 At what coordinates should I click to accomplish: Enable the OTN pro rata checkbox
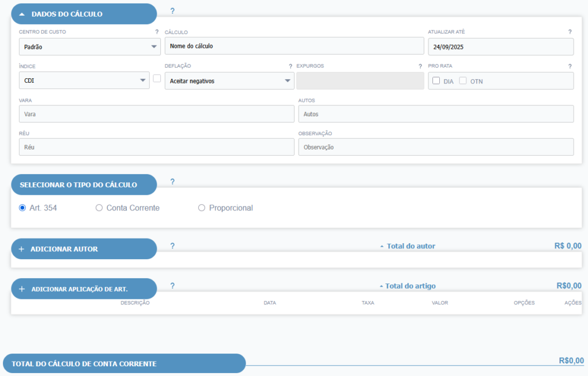tap(463, 81)
